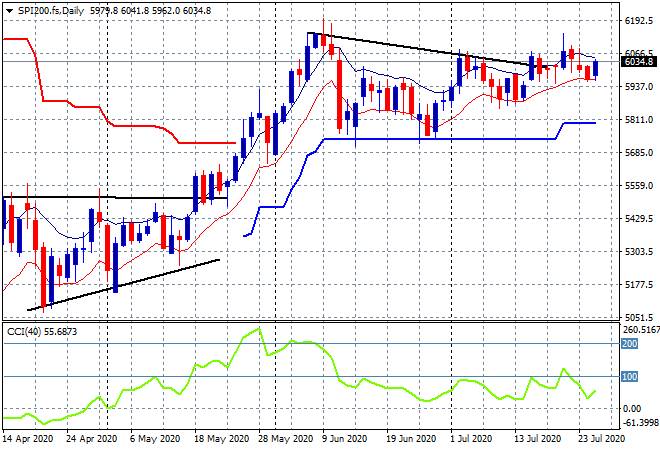The width and height of the screenshot is (660, 450).
Task: Click the 24 Apr 2020 date label
Action: tap(92, 439)
